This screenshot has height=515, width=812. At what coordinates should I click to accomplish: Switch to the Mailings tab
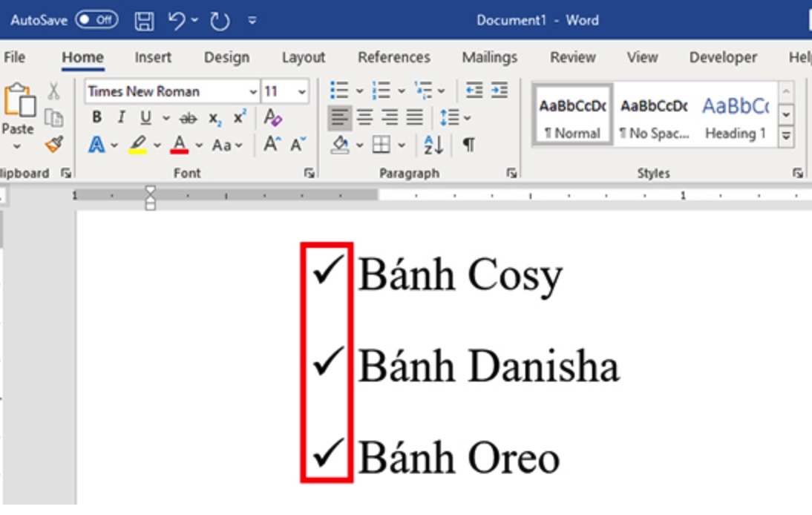pyautogui.click(x=490, y=57)
